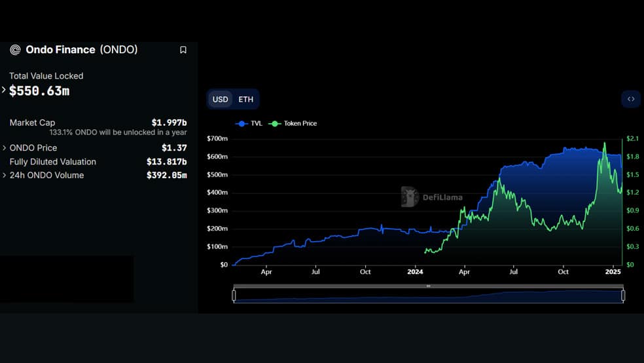Screen dimensions: 644x363
Task: Click the Market Cap value $1.997b
Action: 170,123
